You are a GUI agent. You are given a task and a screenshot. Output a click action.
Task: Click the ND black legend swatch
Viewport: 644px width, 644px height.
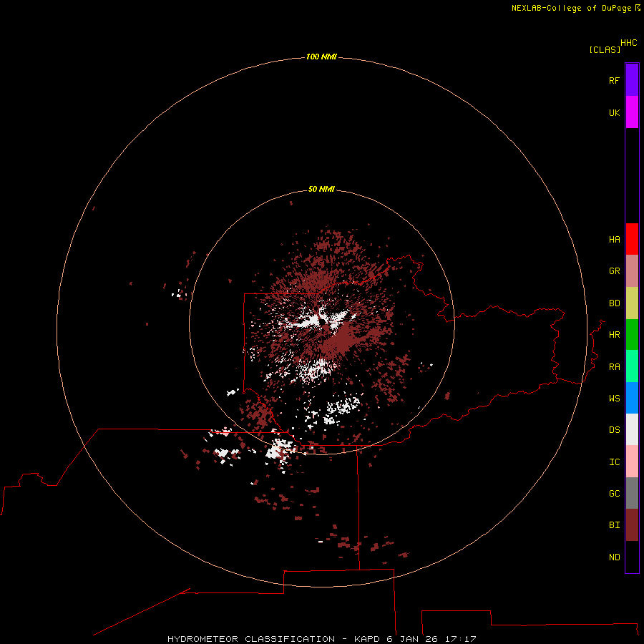(632, 557)
